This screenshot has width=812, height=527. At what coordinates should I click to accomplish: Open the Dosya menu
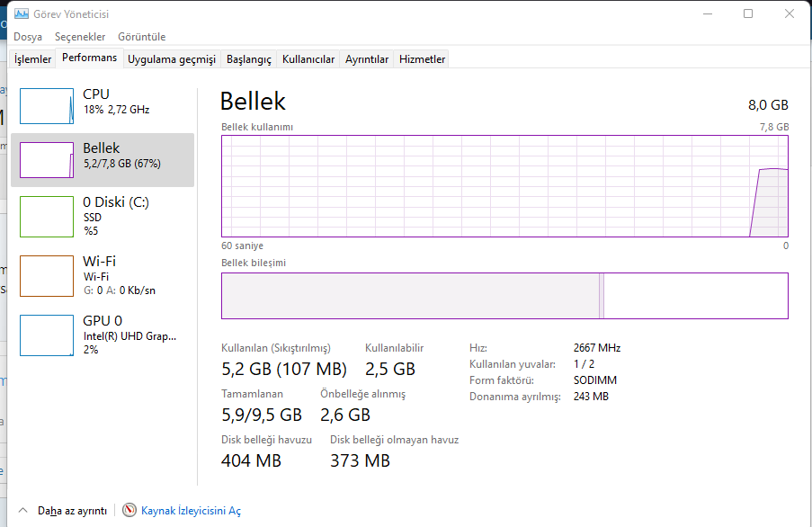28,37
